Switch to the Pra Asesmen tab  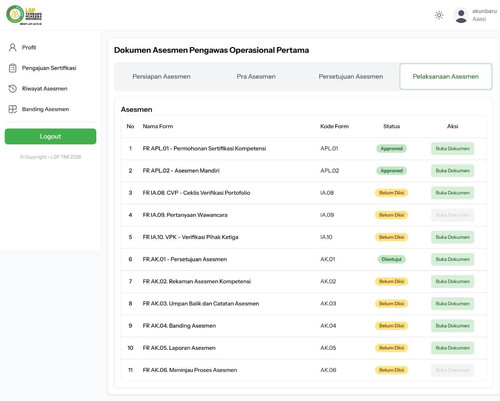(256, 77)
